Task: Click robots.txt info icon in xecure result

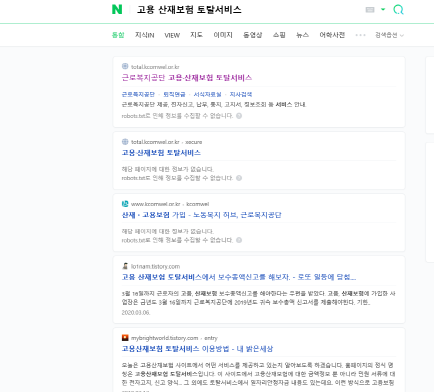Action: click(x=239, y=178)
